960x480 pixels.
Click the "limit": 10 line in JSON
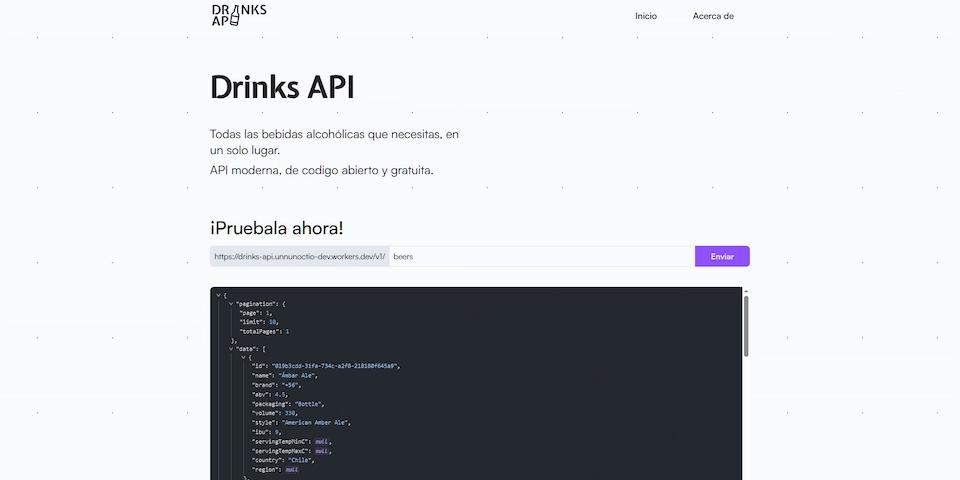coord(260,322)
